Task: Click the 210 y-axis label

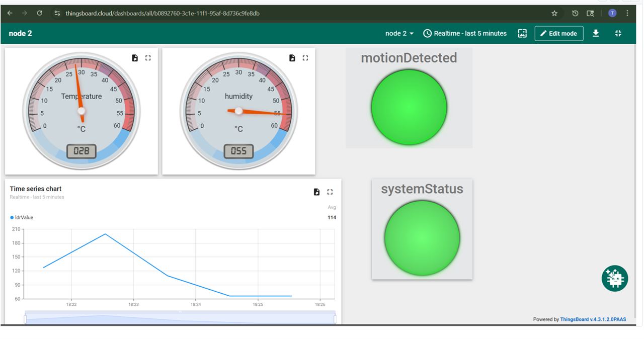Action: (x=16, y=229)
